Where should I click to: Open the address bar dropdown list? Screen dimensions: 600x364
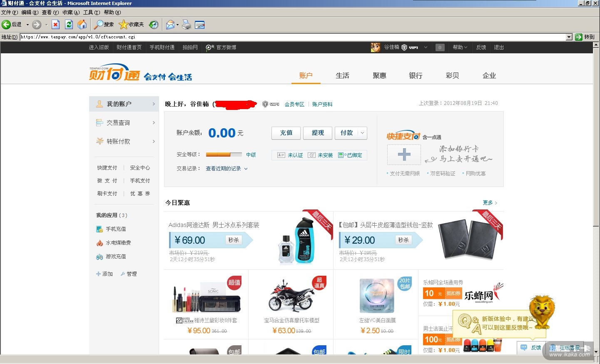coord(569,37)
